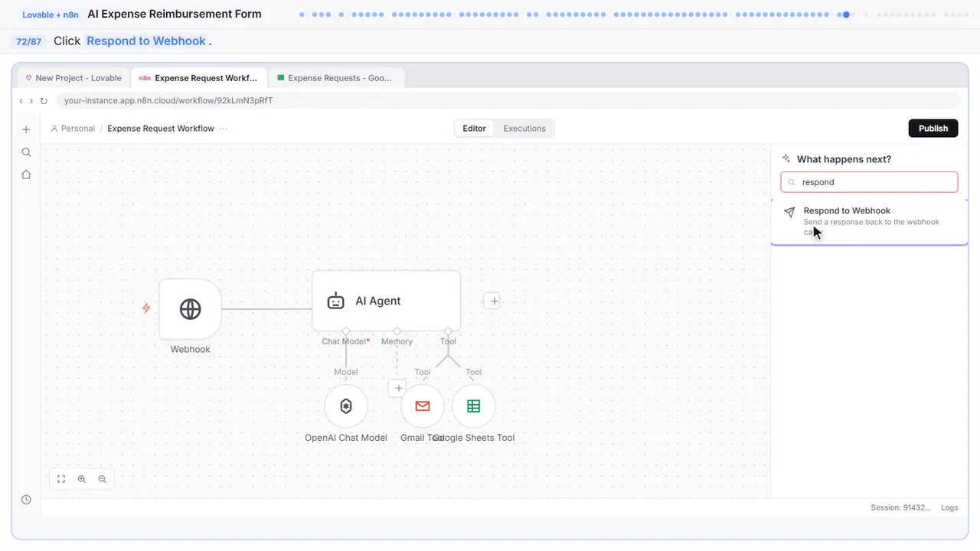980x551 pixels.
Task: Click the sidebar home icon
Action: [26, 174]
